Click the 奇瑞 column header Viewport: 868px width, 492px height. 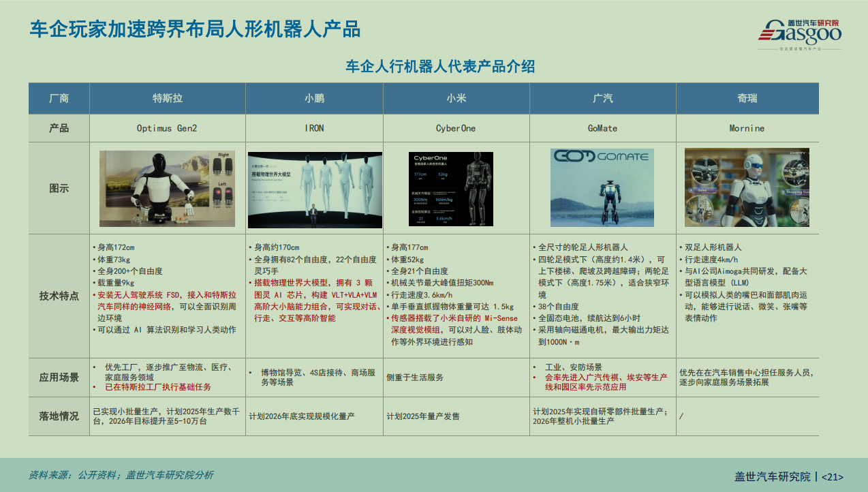point(747,98)
